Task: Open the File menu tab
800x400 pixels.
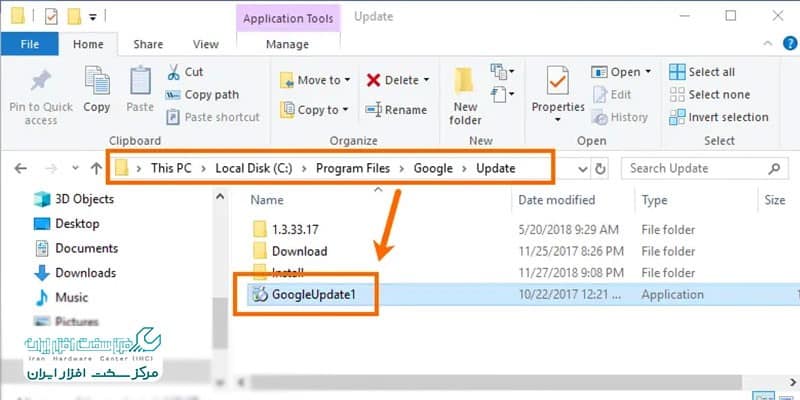Action: (30, 44)
